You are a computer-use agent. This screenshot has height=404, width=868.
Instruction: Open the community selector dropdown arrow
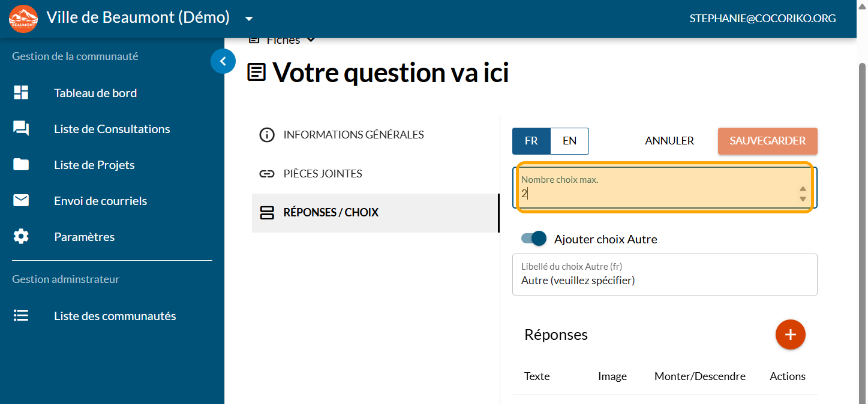coord(249,19)
